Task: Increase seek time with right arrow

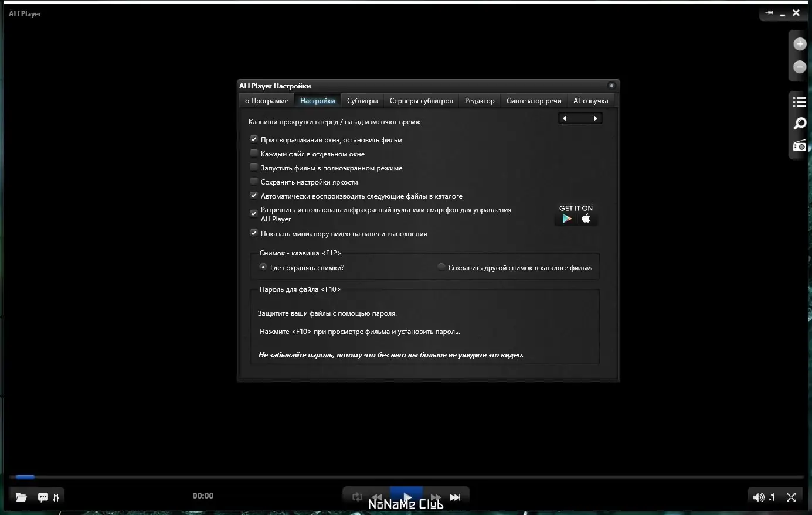Action: pyautogui.click(x=595, y=118)
